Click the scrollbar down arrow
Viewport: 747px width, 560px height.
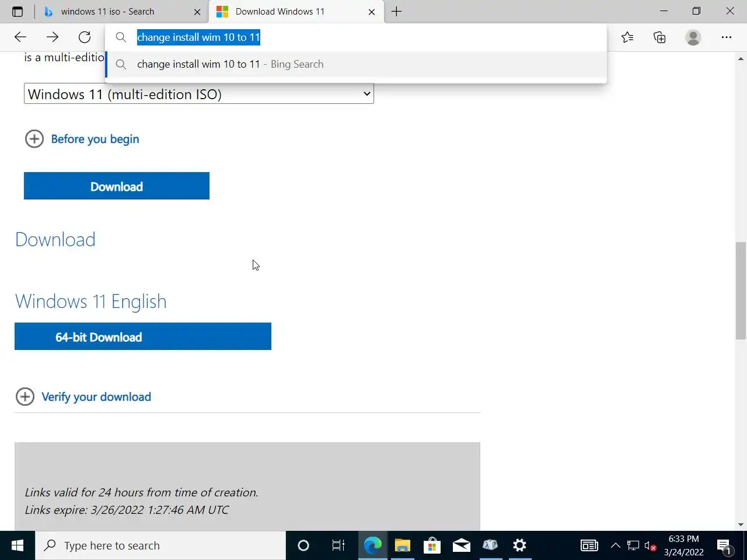point(741,524)
